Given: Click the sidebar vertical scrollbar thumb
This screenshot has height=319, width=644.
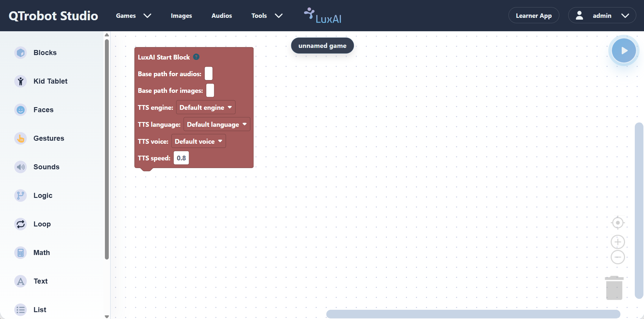Looking at the screenshot, I should coord(107,150).
